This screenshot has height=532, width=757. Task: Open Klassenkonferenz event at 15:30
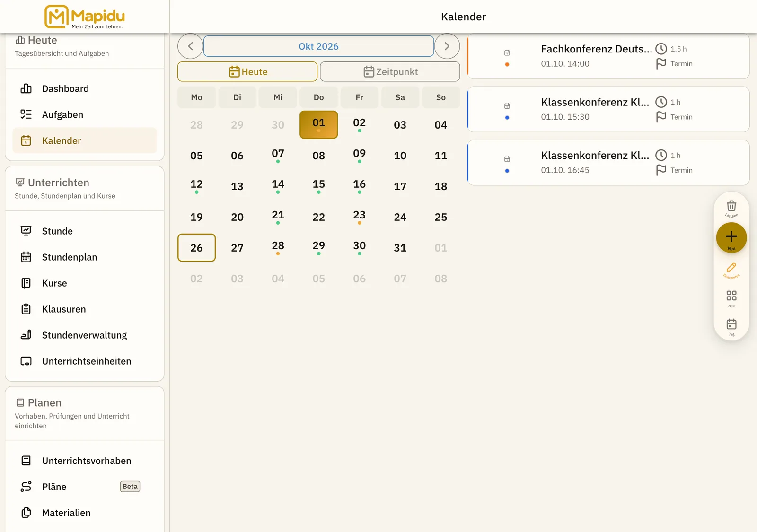coord(608,109)
